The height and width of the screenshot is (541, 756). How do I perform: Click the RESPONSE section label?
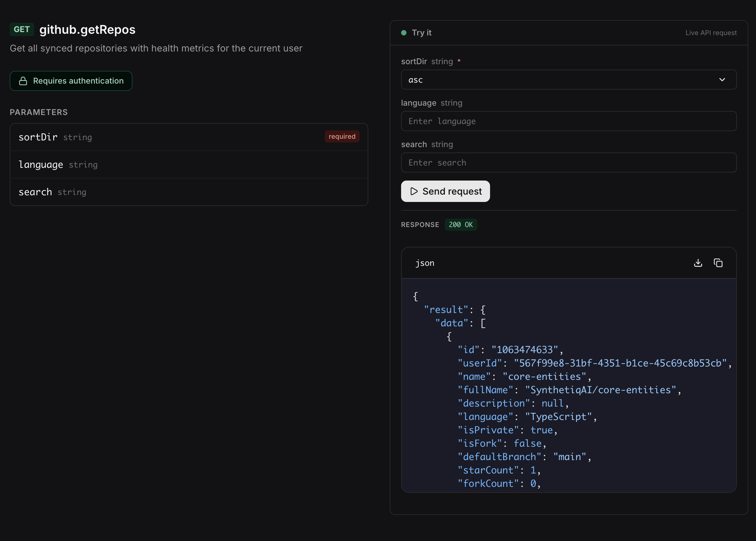[x=420, y=225]
